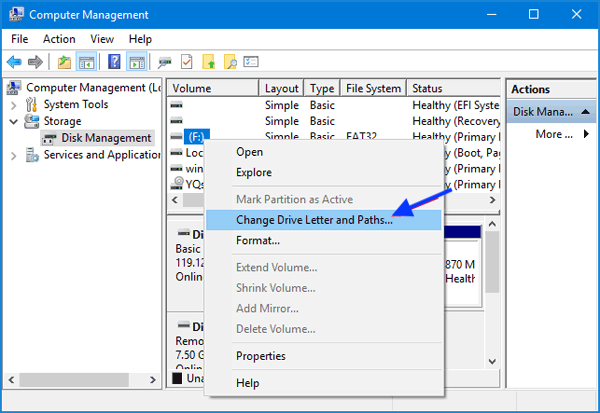Click the checkmark Properties toolbar icon
The image size is (600, 413).
click(x=186, y=62)
